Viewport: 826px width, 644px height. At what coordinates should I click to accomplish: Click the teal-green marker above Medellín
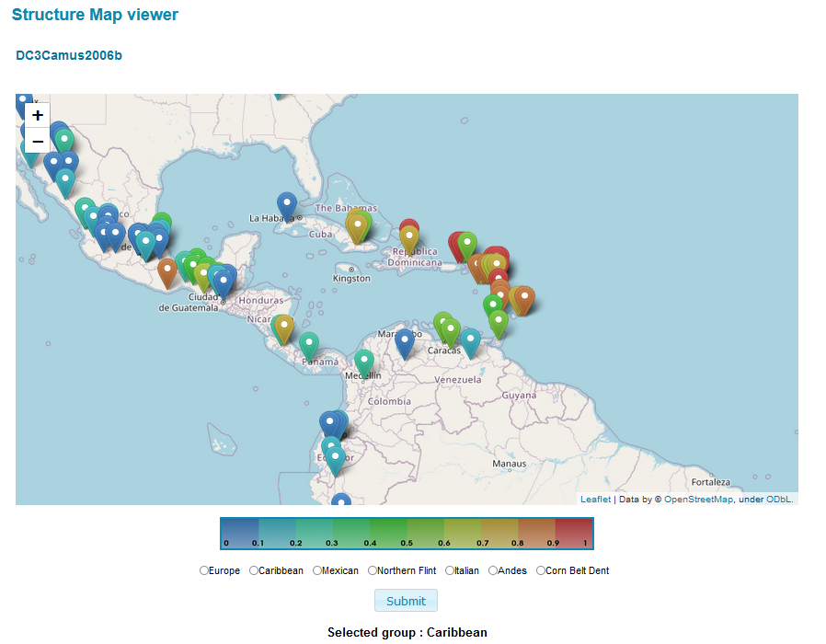[364, 364]
